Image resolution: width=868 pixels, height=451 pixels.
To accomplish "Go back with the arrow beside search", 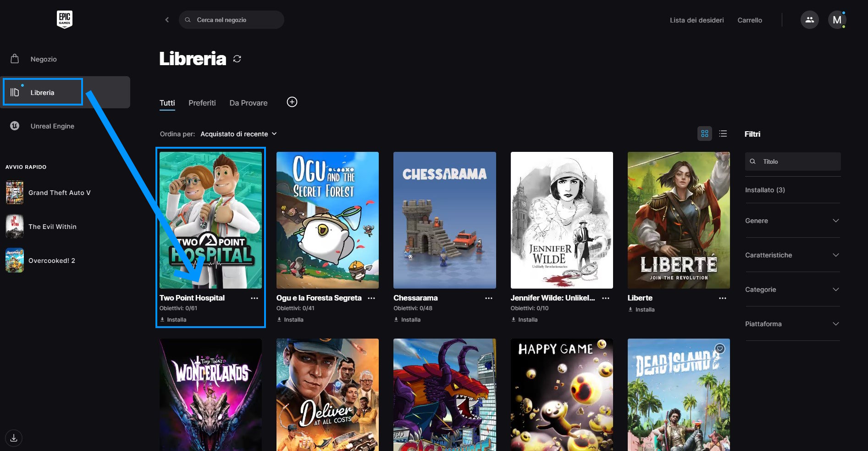I will pos(167,20).
